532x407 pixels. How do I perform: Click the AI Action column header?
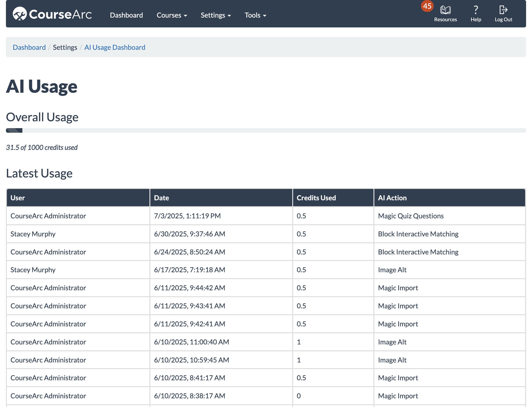(449, 198)
